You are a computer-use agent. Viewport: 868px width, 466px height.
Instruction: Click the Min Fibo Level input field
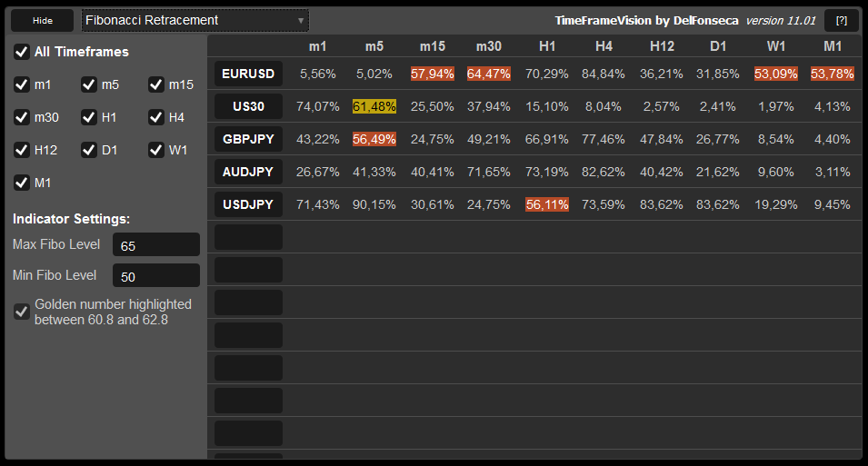[156, 275]
